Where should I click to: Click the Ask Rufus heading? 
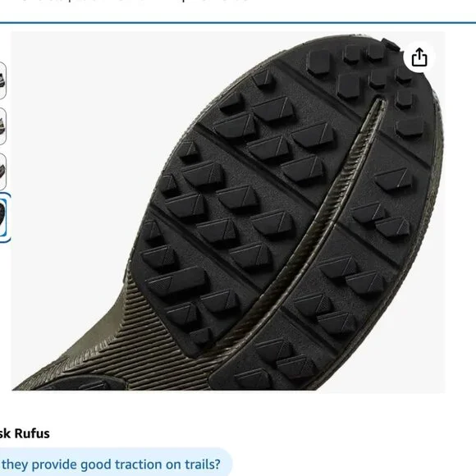[25, 433]
